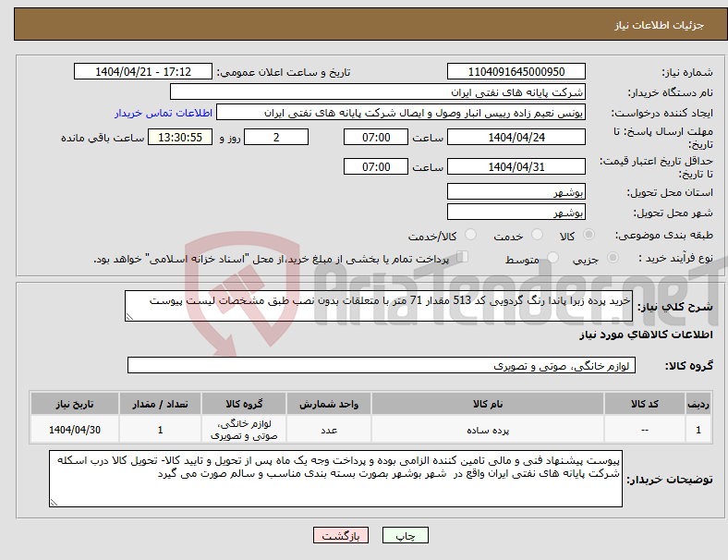Click the announcement date field 1404/04/21 - 17:12
This screenshot has height=560, width=728.
tap(143, 72)
